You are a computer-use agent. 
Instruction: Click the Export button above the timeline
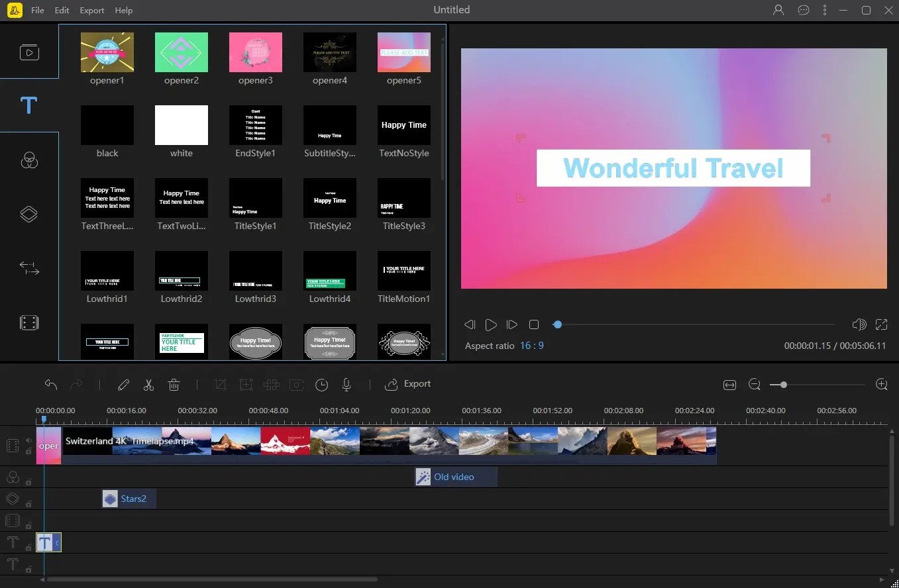(x=407, y=384)
